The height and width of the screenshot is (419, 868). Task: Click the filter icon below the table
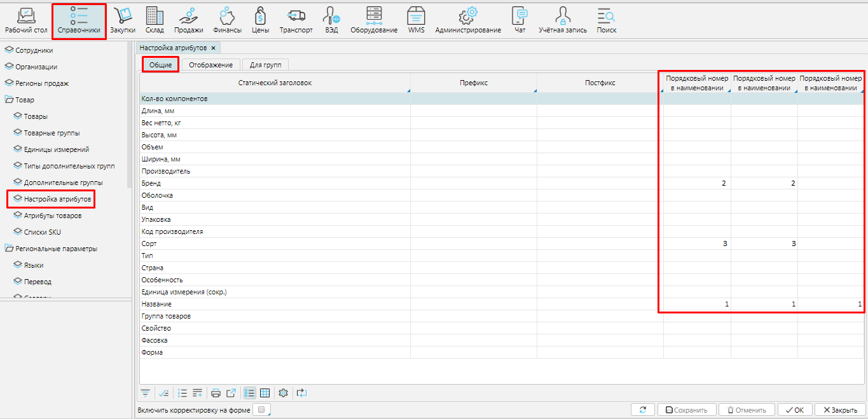click(x=146, y=393)
